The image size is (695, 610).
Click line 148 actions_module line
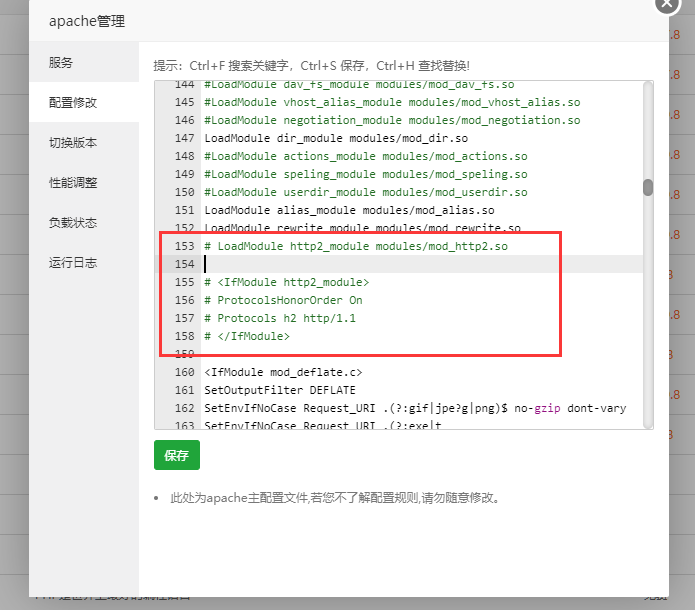(366, 156)
